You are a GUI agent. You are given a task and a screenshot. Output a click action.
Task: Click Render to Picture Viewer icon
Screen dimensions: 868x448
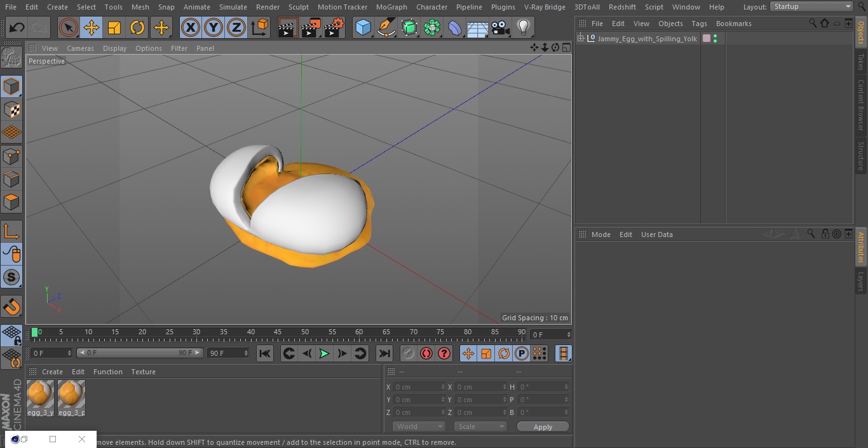[311, 27]
